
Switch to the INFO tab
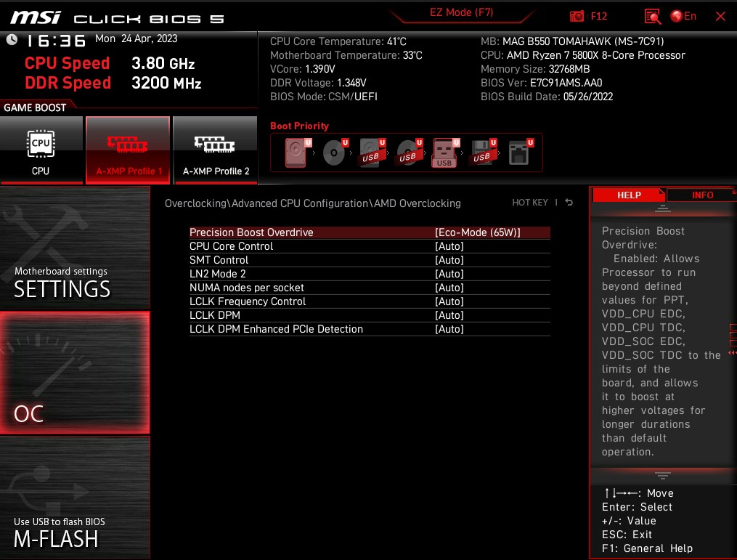click(x=702, y=195)
